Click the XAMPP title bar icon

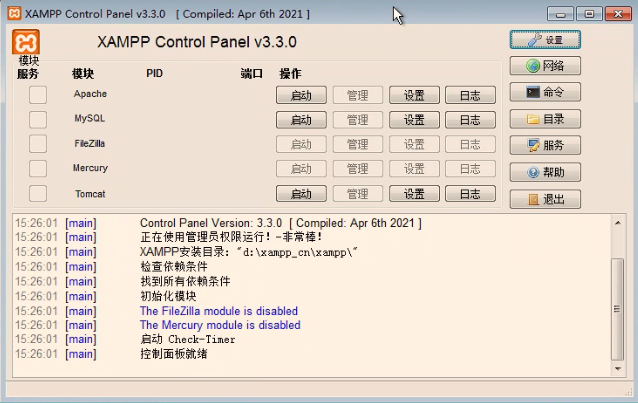coord(14,13)
